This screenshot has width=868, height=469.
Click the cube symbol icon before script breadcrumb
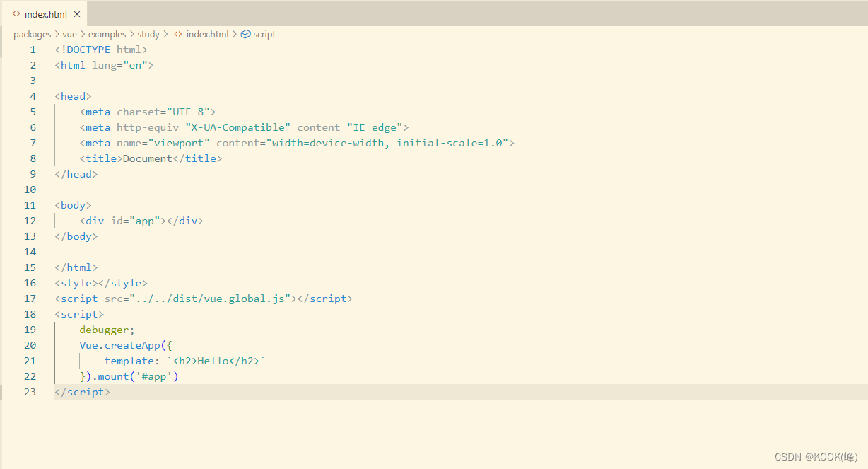[245, 34]
